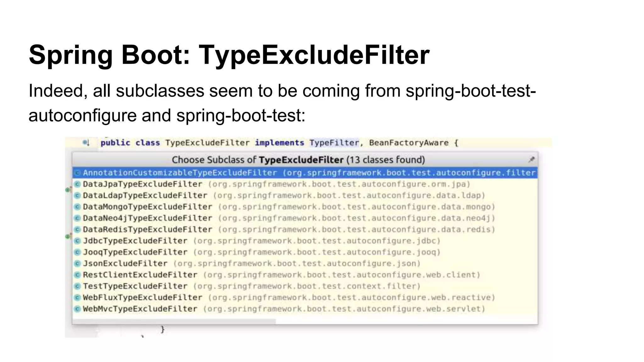The image size is (644, 362).
Task: Pick DataNeo4jTypeExcludeFilter subclass
Action: click(x=147, y=218)
